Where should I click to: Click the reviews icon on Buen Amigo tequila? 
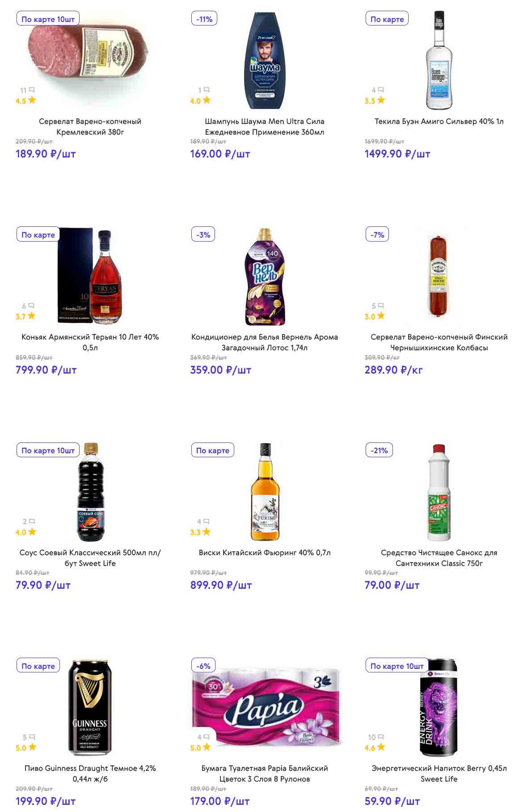[380, 90]
